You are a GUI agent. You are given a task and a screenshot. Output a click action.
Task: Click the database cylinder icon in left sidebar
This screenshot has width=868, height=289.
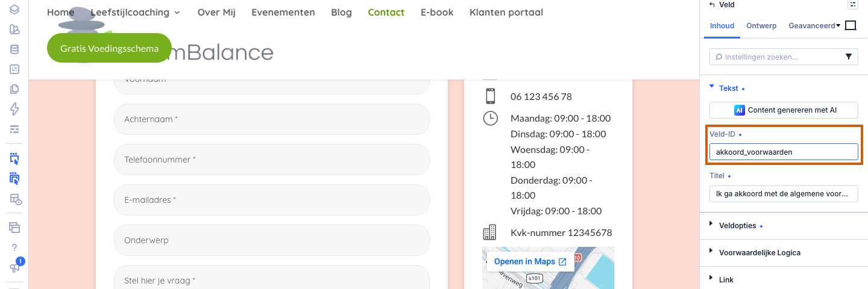point(14,49)
